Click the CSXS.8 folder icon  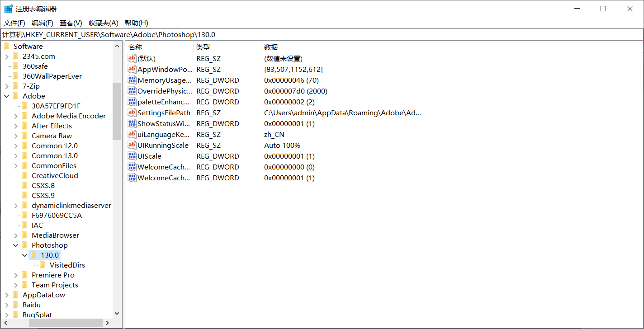click(x=25, y=185)
